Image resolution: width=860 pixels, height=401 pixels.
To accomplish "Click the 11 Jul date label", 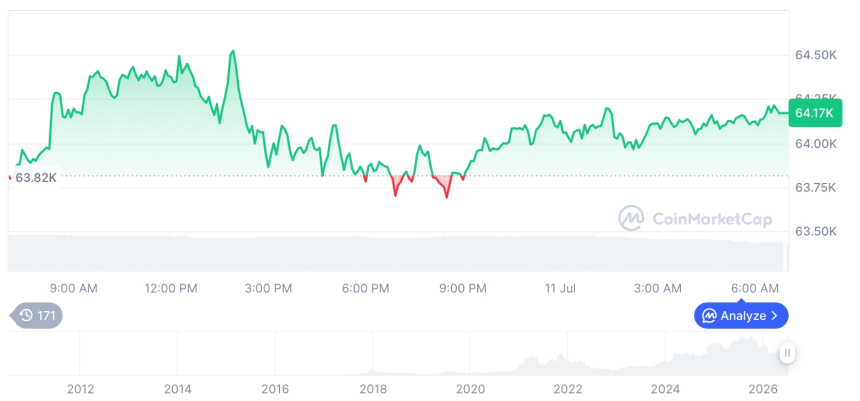I will click(560, 289).
